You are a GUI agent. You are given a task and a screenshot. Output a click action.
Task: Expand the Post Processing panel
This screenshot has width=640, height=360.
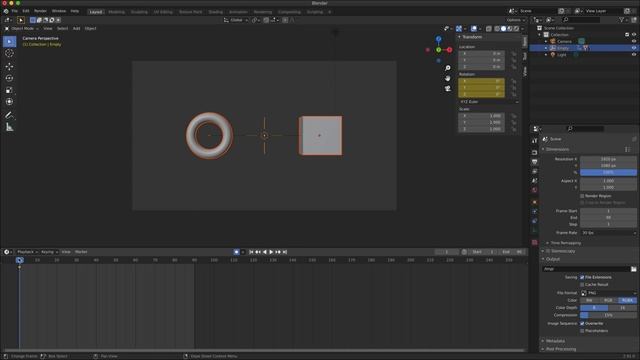coord(561,349)
